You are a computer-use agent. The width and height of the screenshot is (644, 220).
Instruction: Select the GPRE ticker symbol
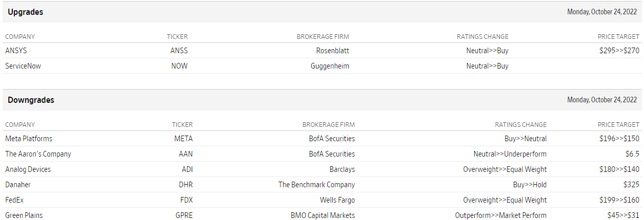coord(184,215)
